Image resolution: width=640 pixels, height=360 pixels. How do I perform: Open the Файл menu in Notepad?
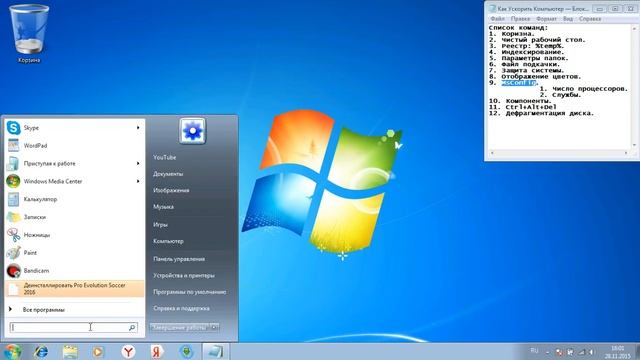497,19
